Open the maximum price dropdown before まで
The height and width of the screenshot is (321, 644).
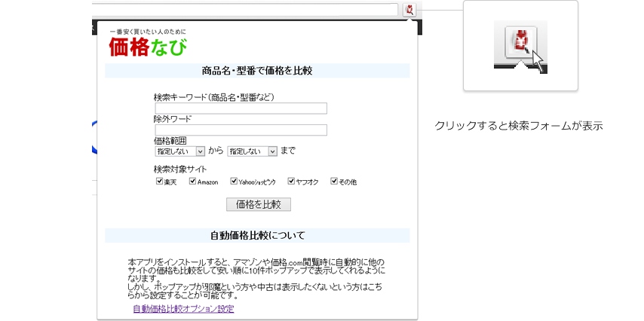253,151
